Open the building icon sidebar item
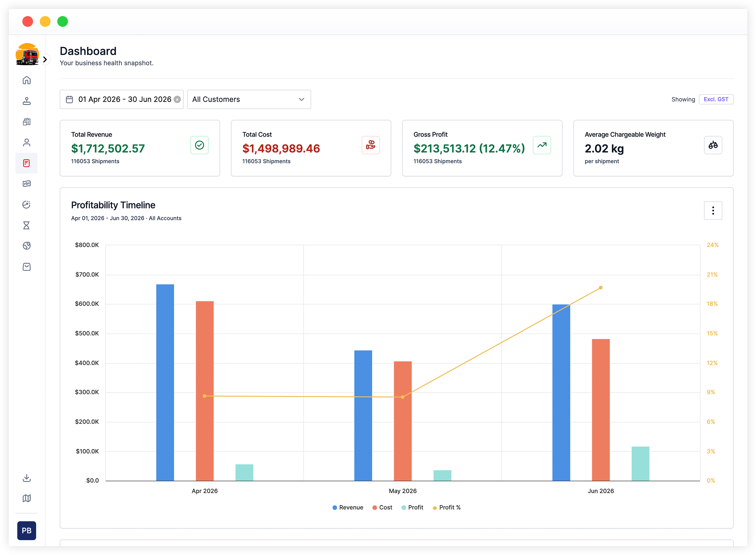 point(27,121)
